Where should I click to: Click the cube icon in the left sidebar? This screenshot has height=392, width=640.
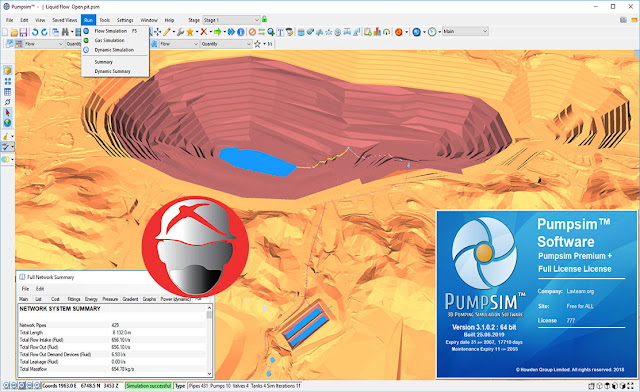[7, 71]
